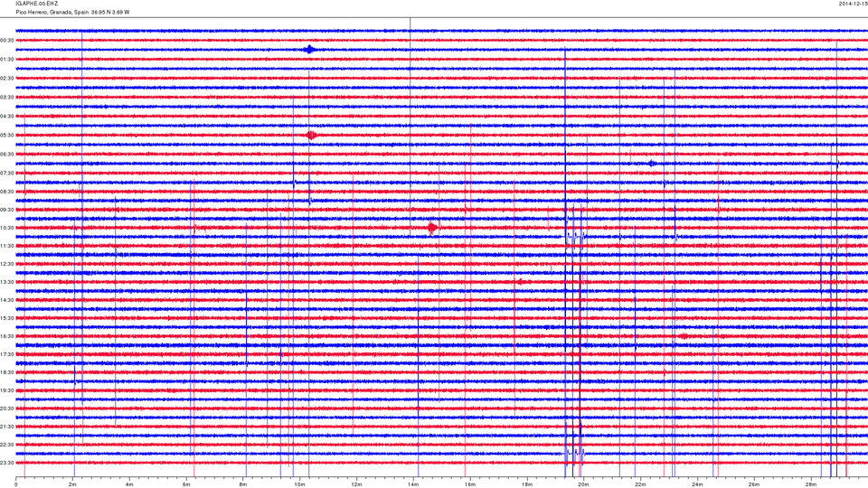Click the 2014-12-15 date label
The height and width of the screenshot is (488, 868).
click(853, 4)
